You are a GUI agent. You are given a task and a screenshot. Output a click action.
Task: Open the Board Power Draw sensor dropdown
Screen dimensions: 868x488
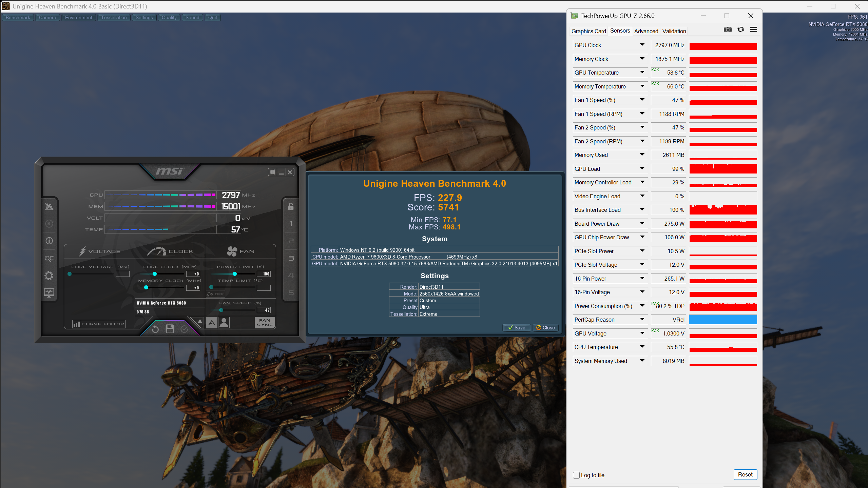[642, 223]
